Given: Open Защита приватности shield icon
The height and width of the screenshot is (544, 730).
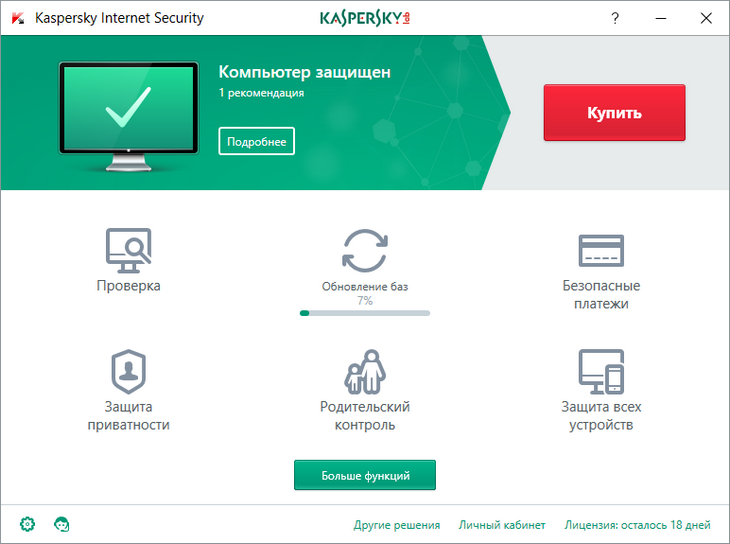Looking at the screenshot, I should click(x=128, y=372).
